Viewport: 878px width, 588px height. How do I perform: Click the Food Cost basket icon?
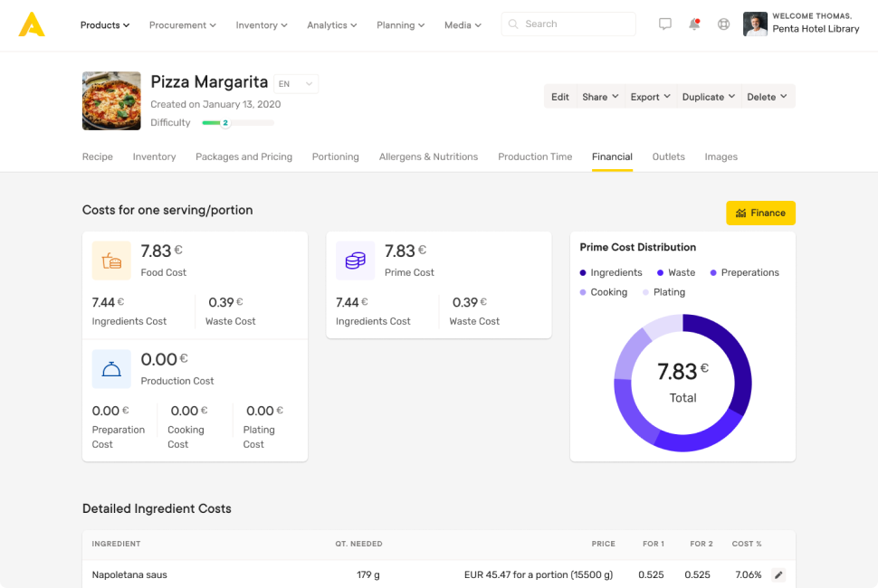click(x=111, y=261)
